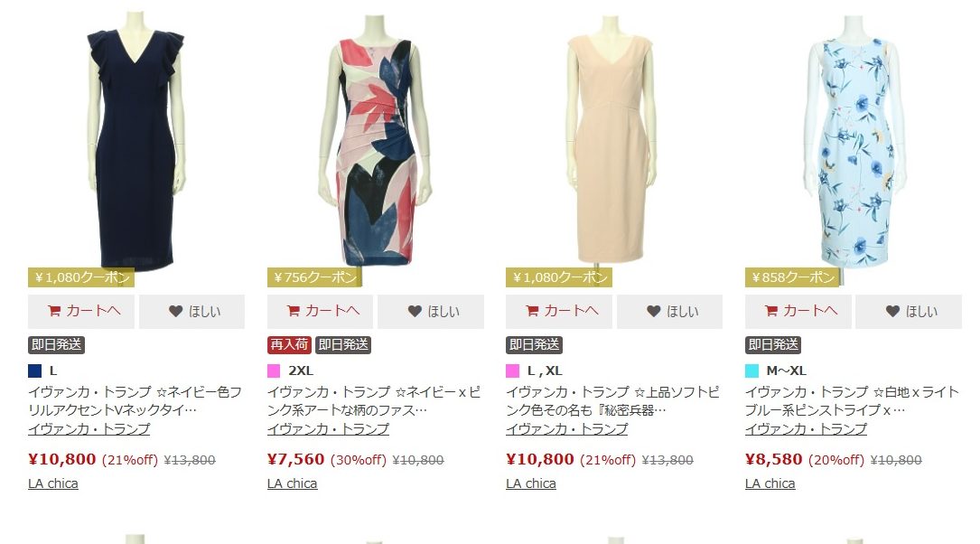Select the pink swatch next to 2XL

click(274, 370)
